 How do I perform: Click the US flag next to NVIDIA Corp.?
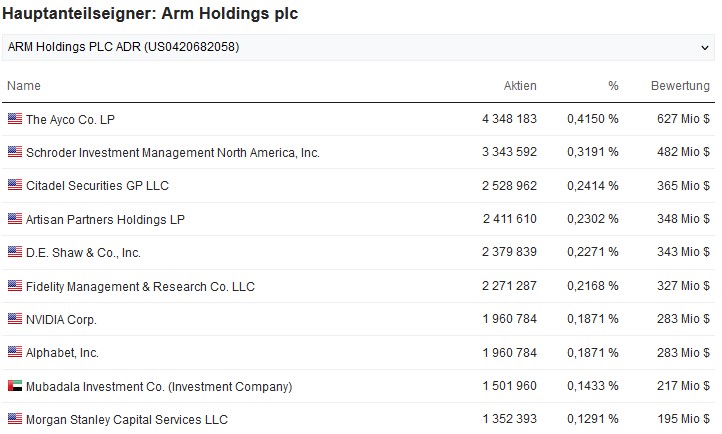14,319
